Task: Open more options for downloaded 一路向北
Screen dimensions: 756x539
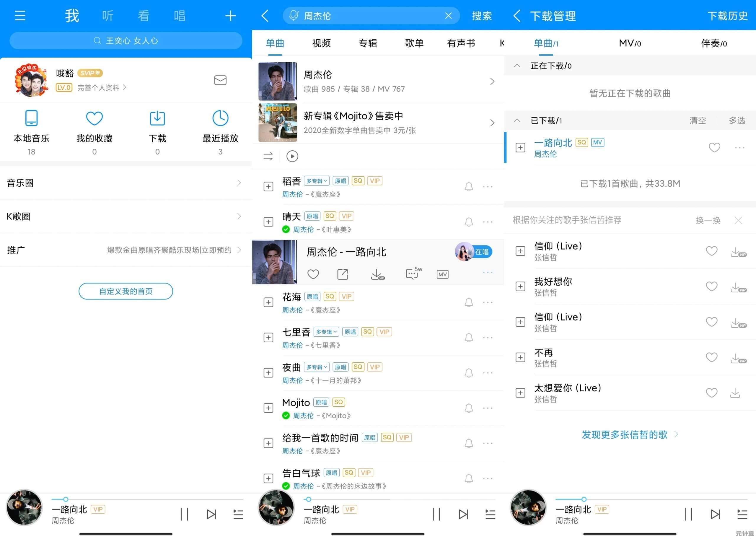Action: coord(739,147)
